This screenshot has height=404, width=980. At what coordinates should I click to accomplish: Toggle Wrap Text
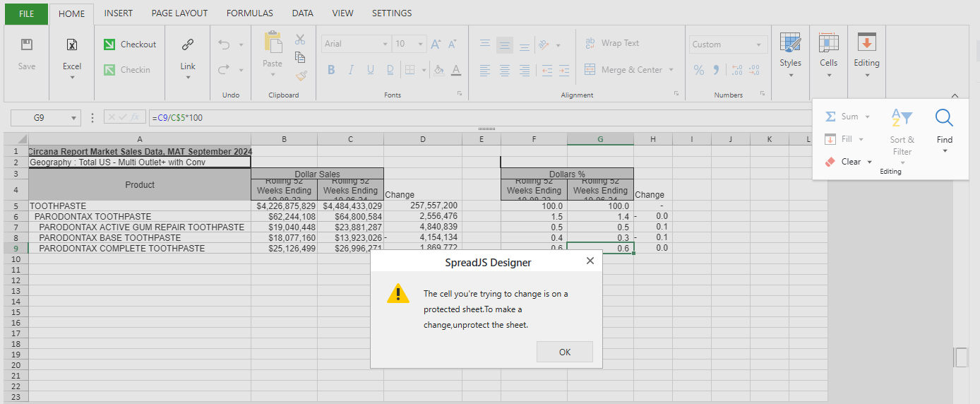click(x=612, y=43)
